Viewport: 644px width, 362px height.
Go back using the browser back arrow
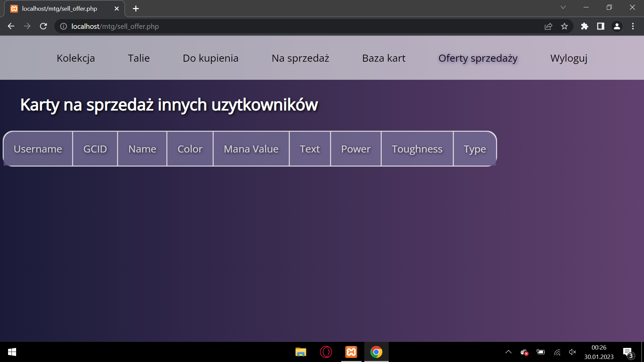coord(11,26)
